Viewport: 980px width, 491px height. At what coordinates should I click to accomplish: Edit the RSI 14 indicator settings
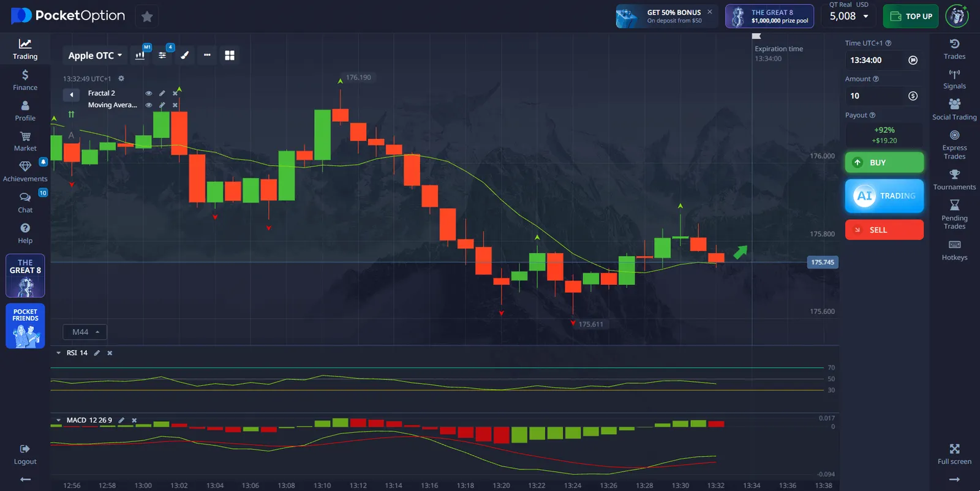click(97, 353)
